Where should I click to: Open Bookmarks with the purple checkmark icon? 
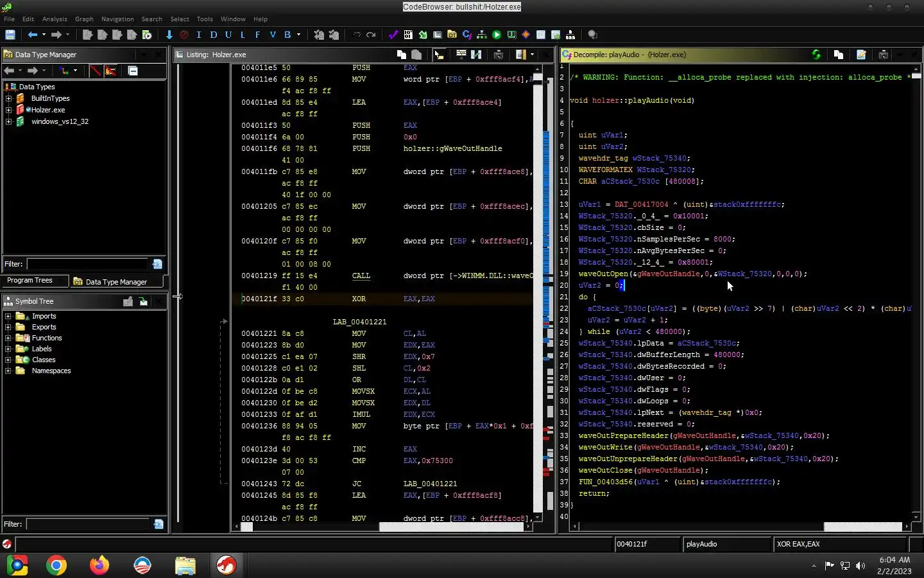click(393, 35)
